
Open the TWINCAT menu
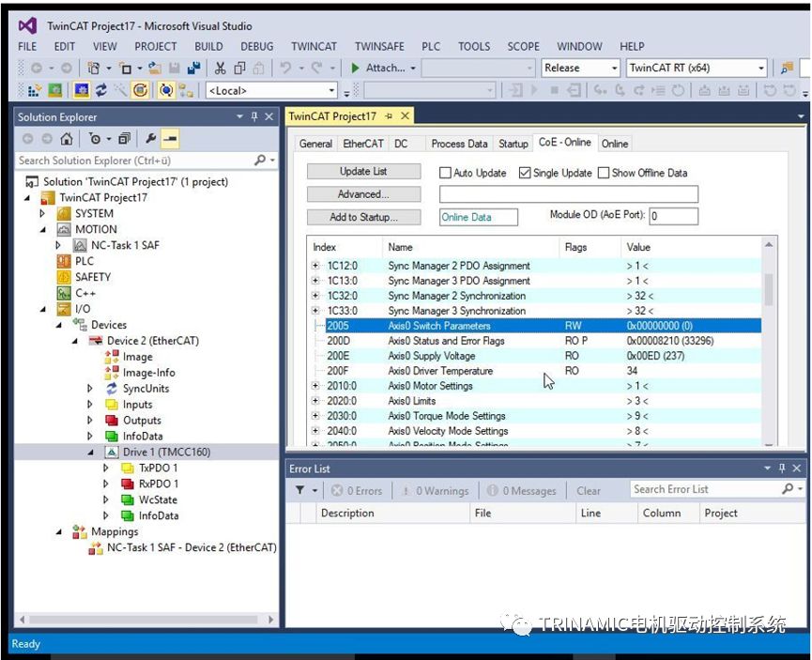point(314,46)
